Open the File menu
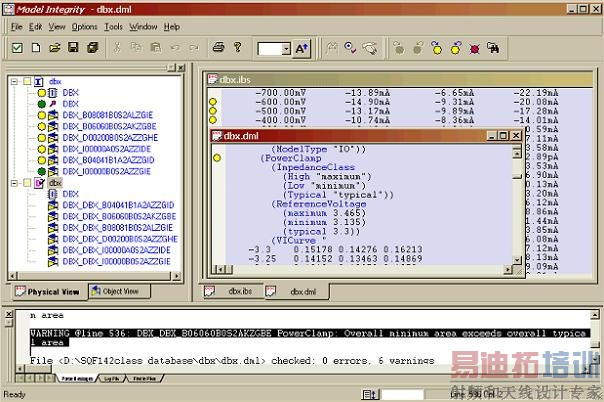 pyautogui.click(x=17, y=27)
